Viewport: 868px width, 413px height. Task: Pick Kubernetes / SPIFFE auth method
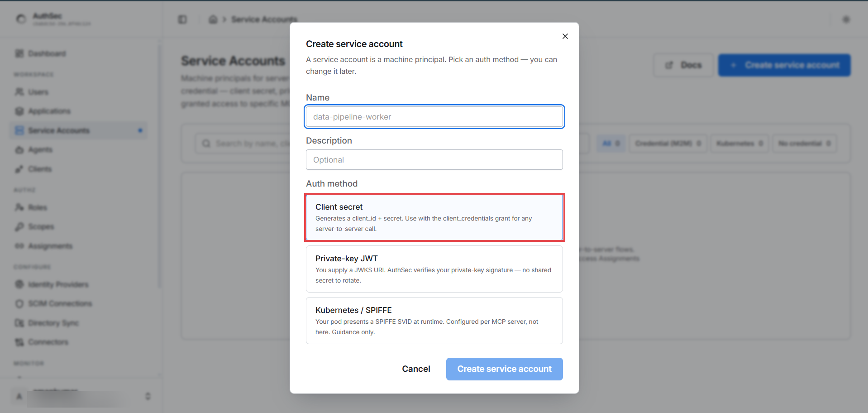coord(434,321)
